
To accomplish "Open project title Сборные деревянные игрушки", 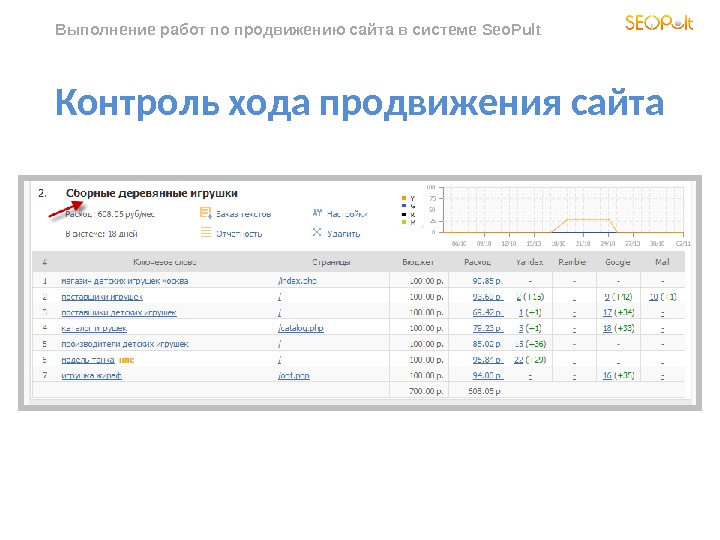I will (x=152, y=193).
